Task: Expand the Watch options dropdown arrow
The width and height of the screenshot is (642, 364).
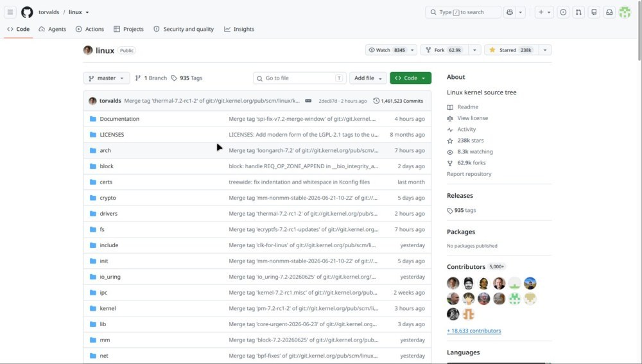Action: (412, 50)
